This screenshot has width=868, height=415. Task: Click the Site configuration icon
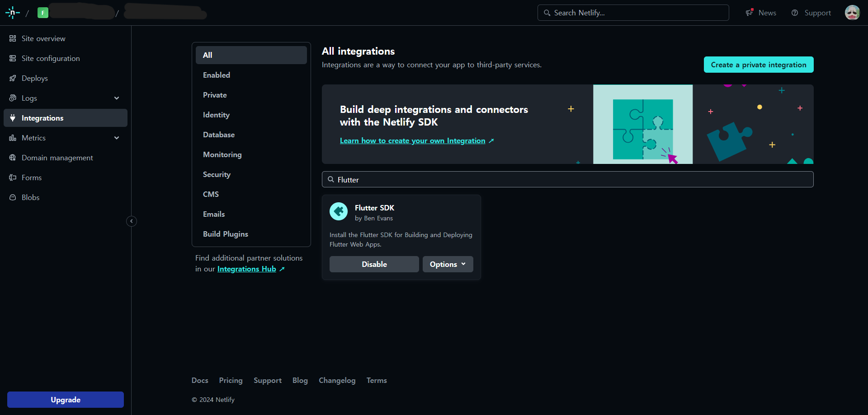click(13, 58)
